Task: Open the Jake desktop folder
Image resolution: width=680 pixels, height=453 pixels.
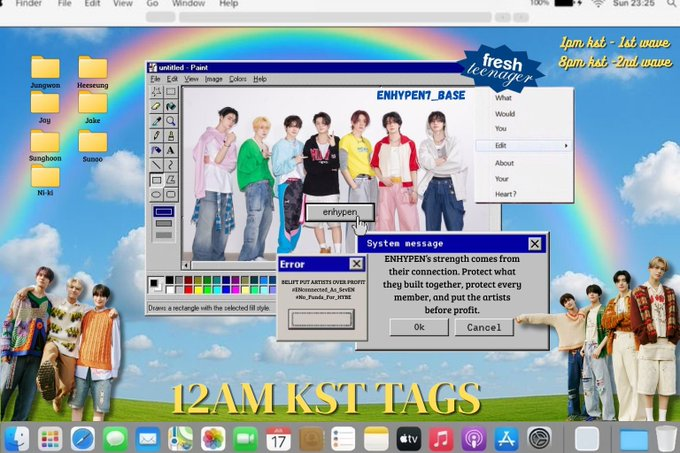Action: click(92, 107)
